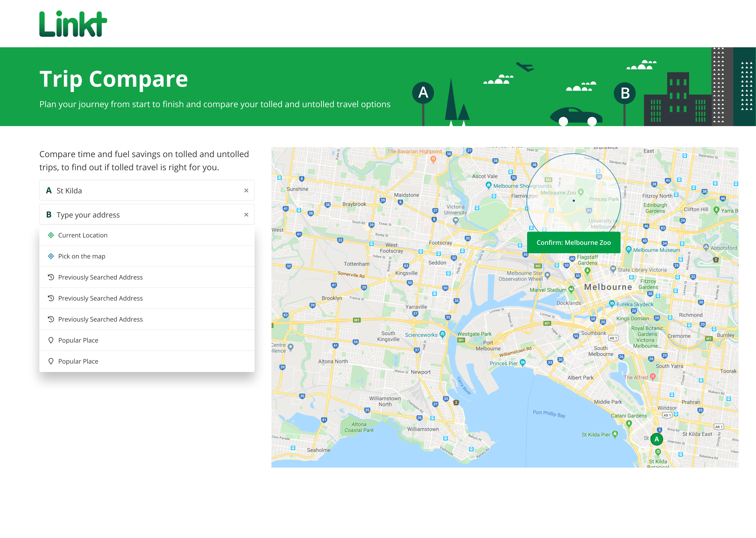Click the Scienceworks map pin
This screenshot has width=756, height=538.
coord(443,334)
